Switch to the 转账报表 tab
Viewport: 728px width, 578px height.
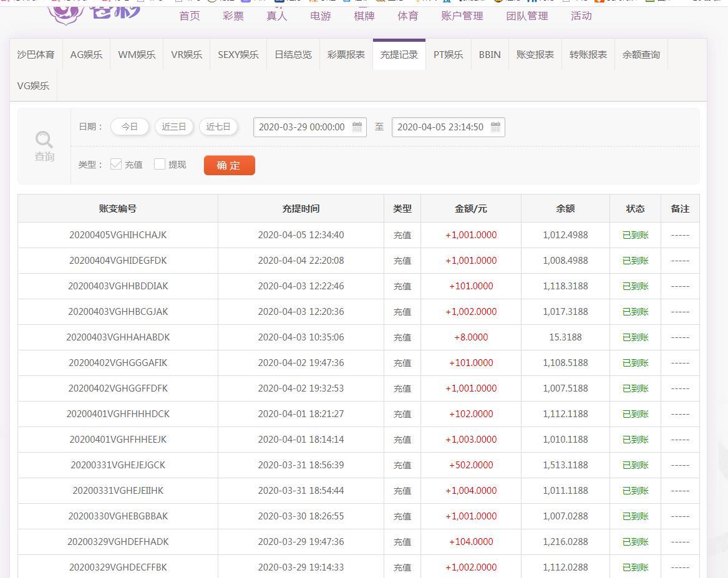(588, 55)
